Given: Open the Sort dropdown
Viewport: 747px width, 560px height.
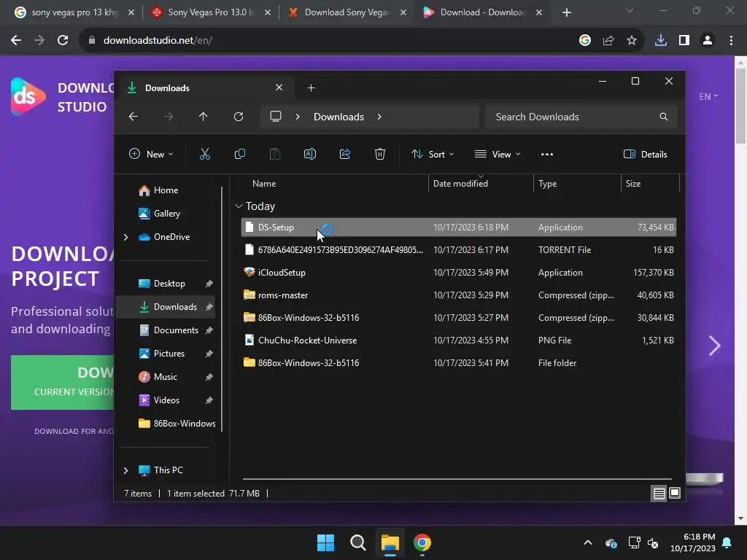Looking at the screenshot, I should point(433,155).
